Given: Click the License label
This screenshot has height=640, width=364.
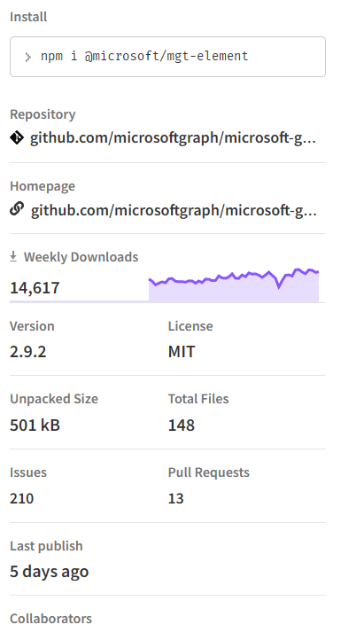Looking at the screenshot, I should (190, 326).
